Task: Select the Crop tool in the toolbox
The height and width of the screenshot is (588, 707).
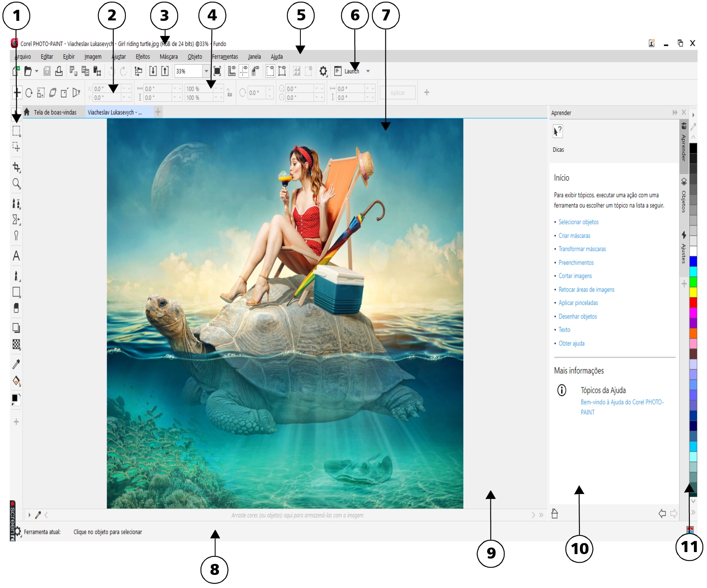Action: 16,167
